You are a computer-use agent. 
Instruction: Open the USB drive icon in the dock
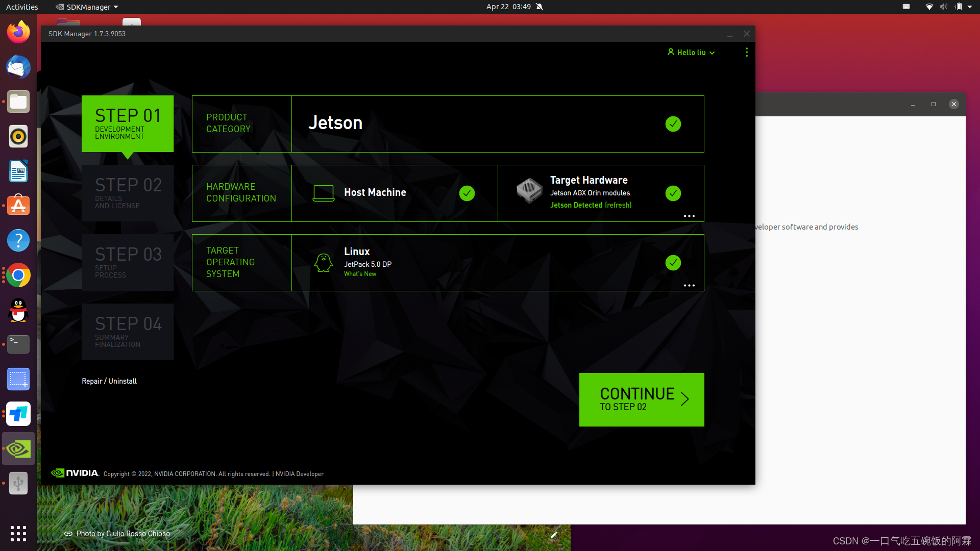(18, 483)
